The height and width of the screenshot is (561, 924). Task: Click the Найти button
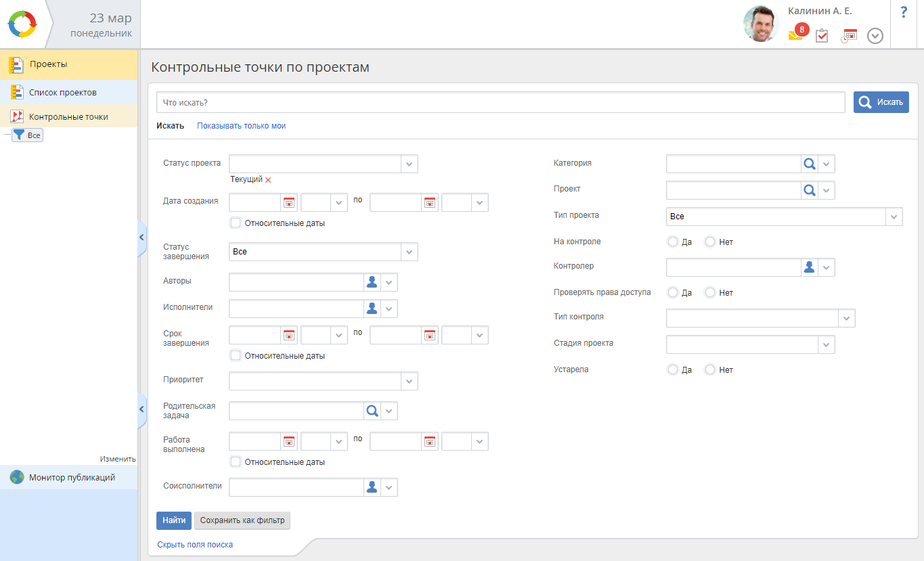[174, 520]
